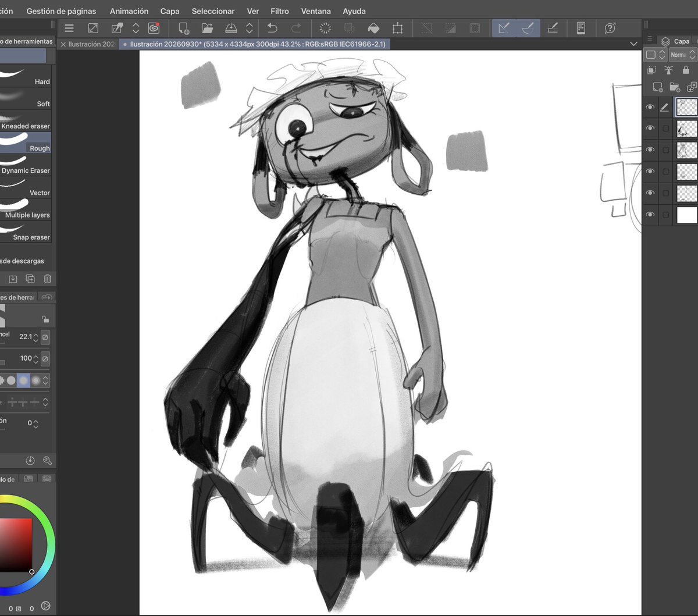This screenshot has height=616, width=698.
Task: Select the Snap eraser sub tool
Action: tap(26, 232)
